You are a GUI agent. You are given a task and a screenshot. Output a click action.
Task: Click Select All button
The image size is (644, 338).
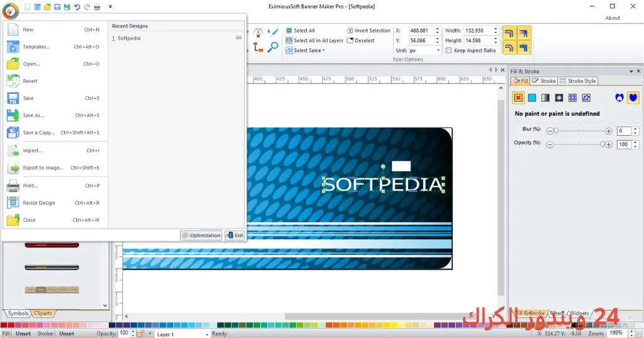coord(300,31)
